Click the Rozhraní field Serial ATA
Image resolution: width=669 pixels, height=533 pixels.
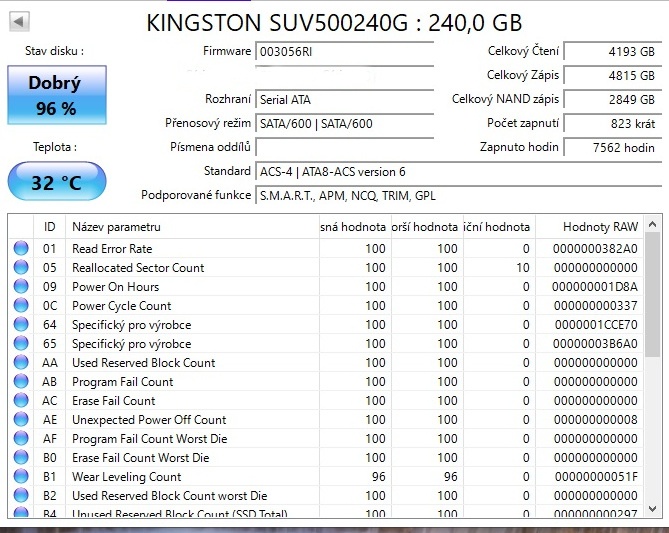pyautogui.click(x=345, y=99)
